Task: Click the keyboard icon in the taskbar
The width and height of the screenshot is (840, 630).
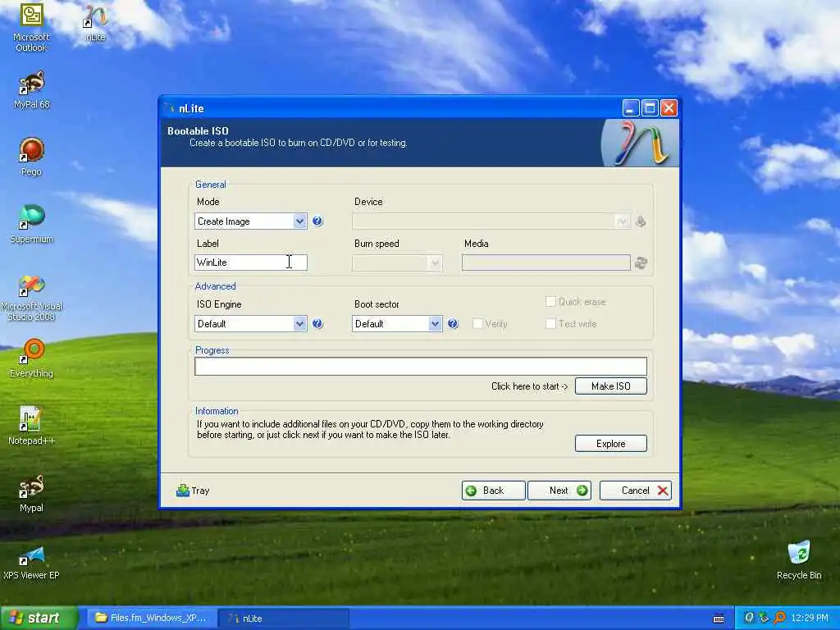Action: click(x=719, y=619)
